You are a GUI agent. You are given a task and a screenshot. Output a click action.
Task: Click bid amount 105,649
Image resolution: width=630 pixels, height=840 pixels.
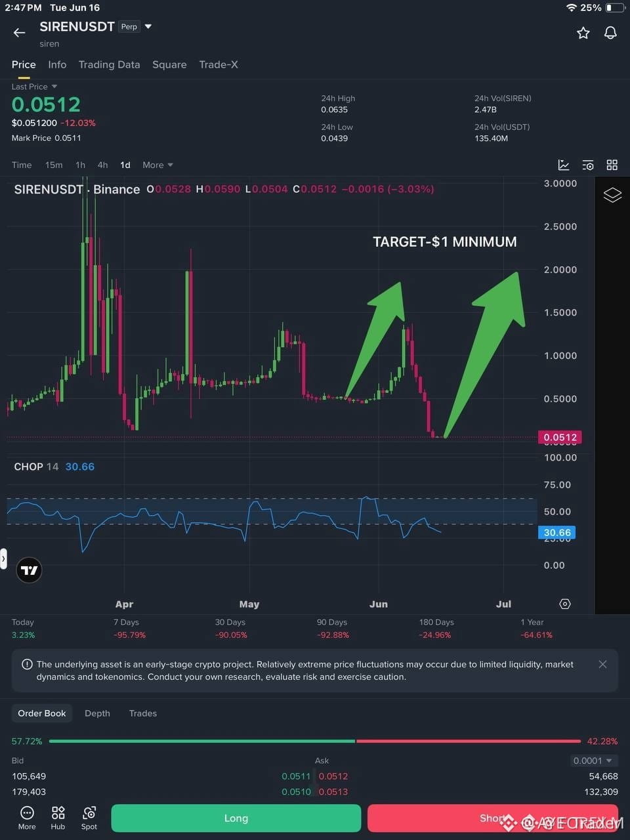pos(29,776)
